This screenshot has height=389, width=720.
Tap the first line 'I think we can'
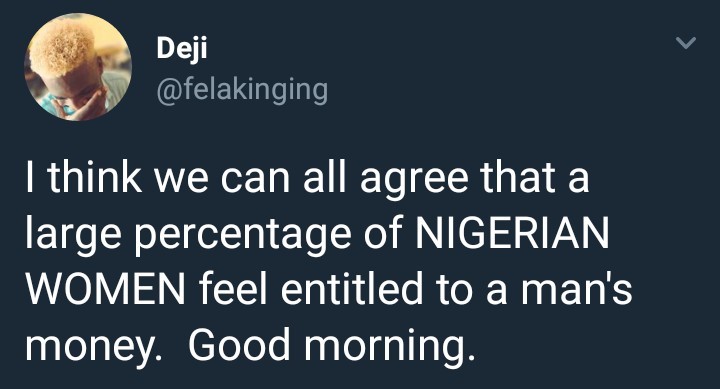[158, 177]
